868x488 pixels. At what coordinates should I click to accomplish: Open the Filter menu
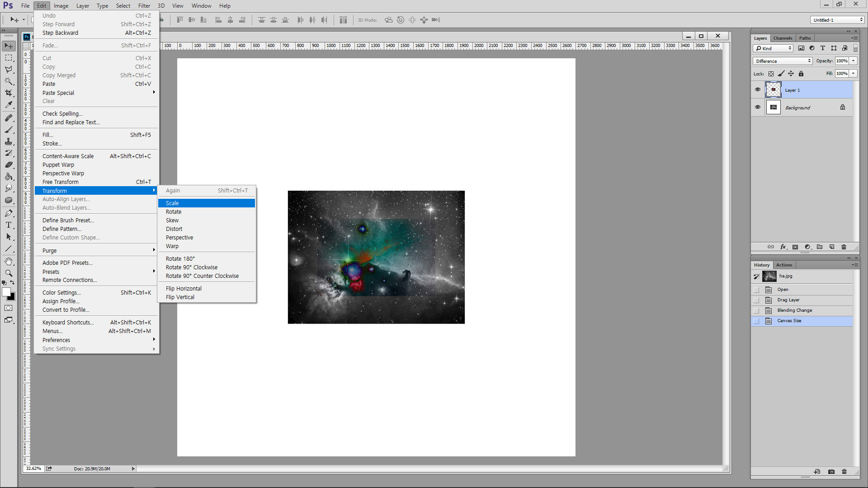click(x=144, y=6)
